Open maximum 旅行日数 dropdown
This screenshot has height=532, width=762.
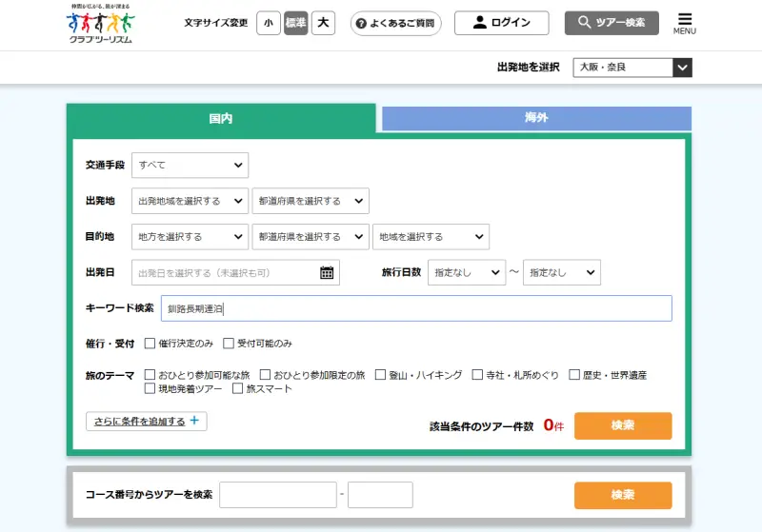point(562,273)
